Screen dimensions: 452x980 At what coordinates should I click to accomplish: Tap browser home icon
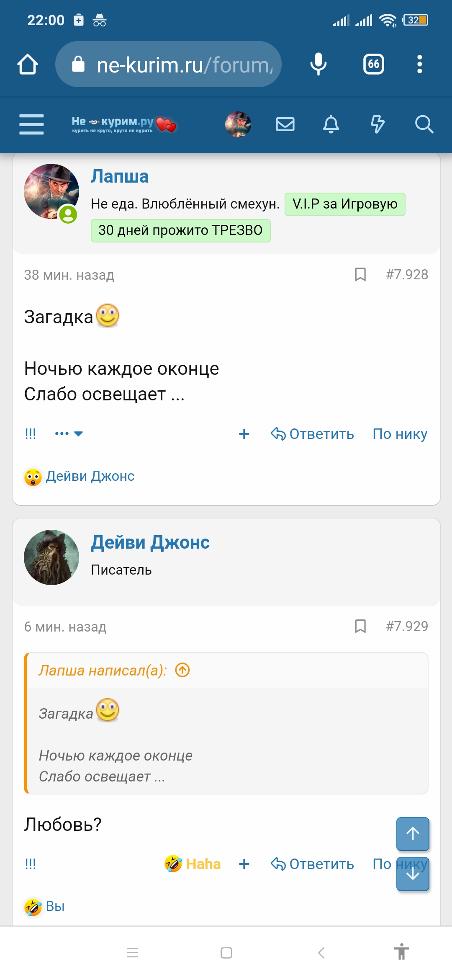coord(28,64)
